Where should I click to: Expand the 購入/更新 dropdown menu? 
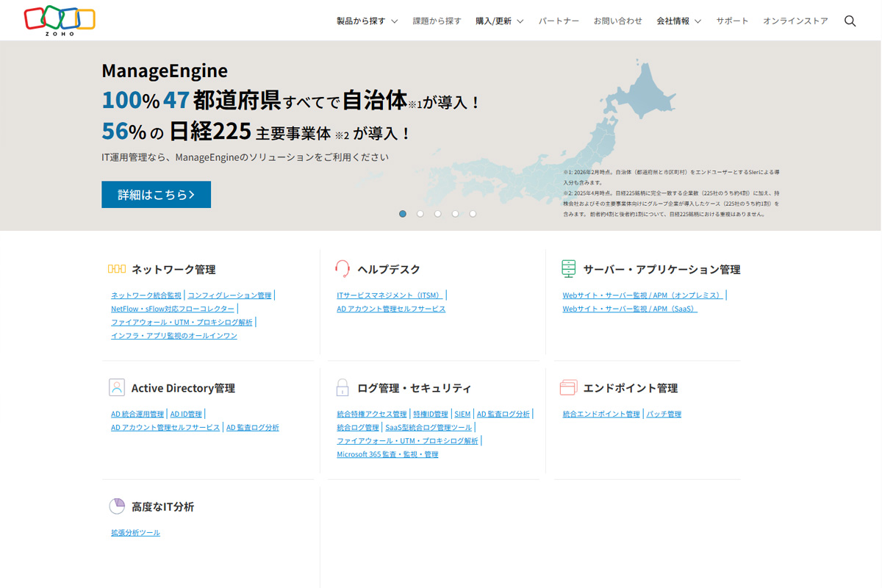500,21
